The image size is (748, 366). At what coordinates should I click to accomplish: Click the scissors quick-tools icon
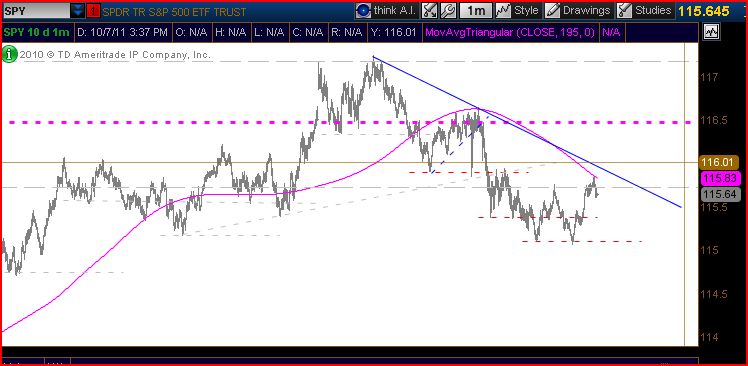430,10
